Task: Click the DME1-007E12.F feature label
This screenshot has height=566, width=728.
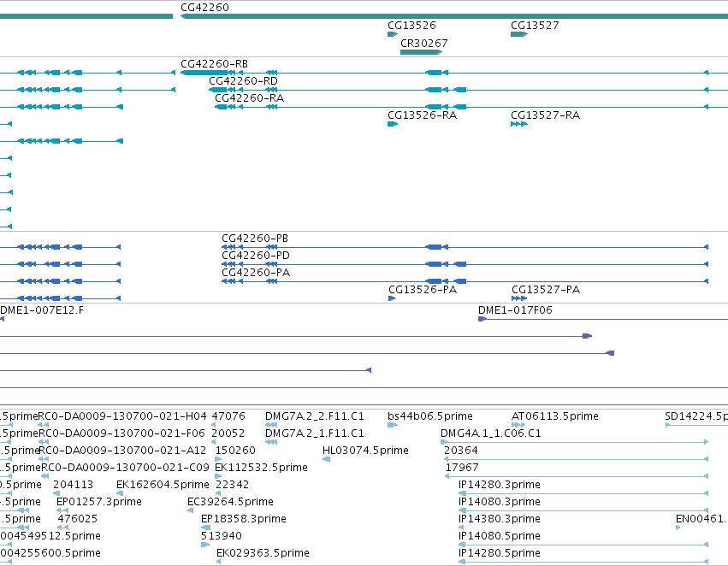Action: click(x=42, y=310)
